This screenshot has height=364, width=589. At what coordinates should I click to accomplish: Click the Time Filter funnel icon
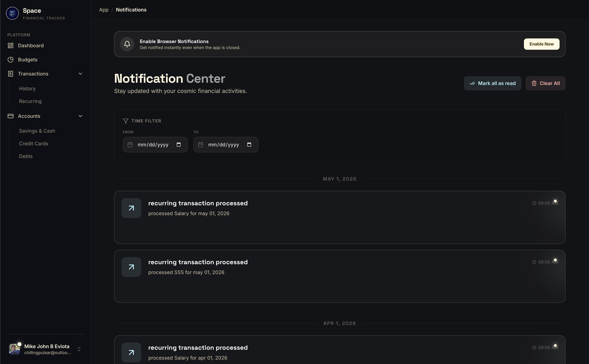tap(126, 121)
